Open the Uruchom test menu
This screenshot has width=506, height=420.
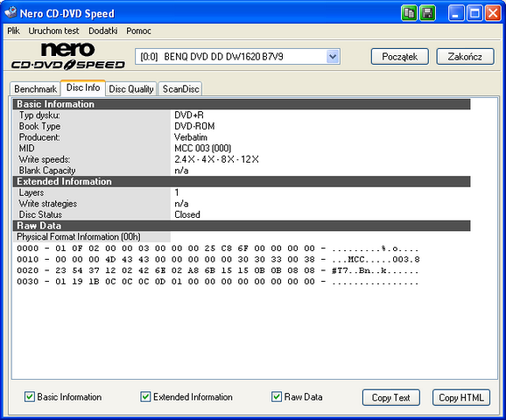pos(53,31)
